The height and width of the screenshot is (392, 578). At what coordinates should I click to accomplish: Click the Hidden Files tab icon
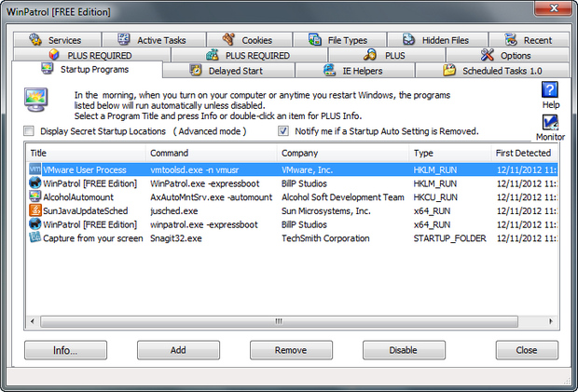click(x=409, y=39)
